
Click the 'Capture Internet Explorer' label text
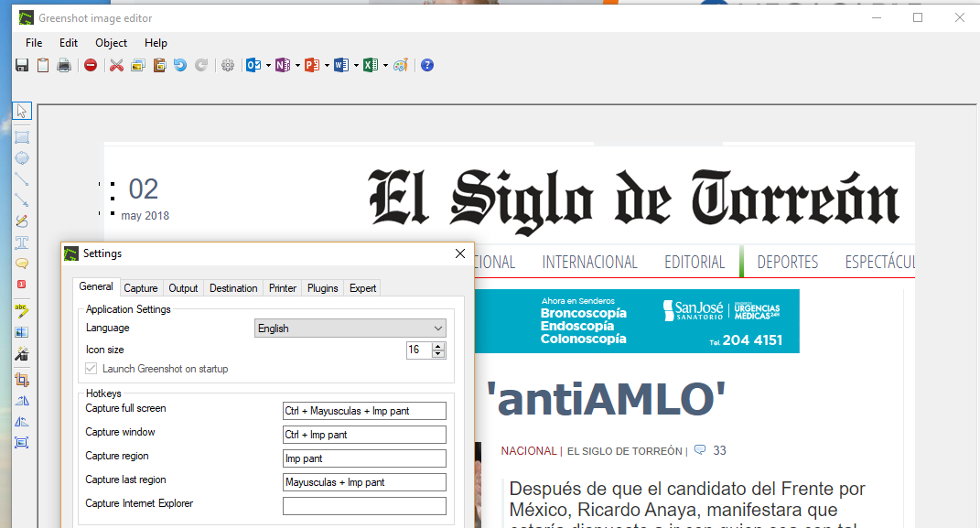click(139, 503)
